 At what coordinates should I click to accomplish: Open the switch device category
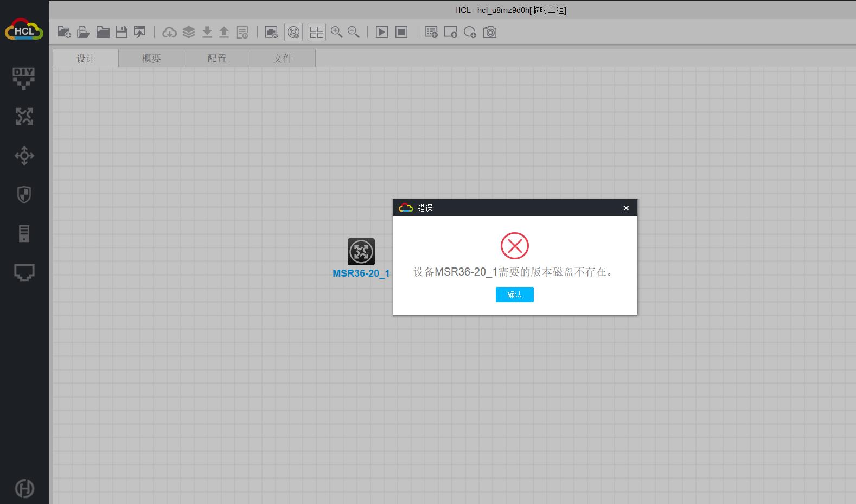24,156
